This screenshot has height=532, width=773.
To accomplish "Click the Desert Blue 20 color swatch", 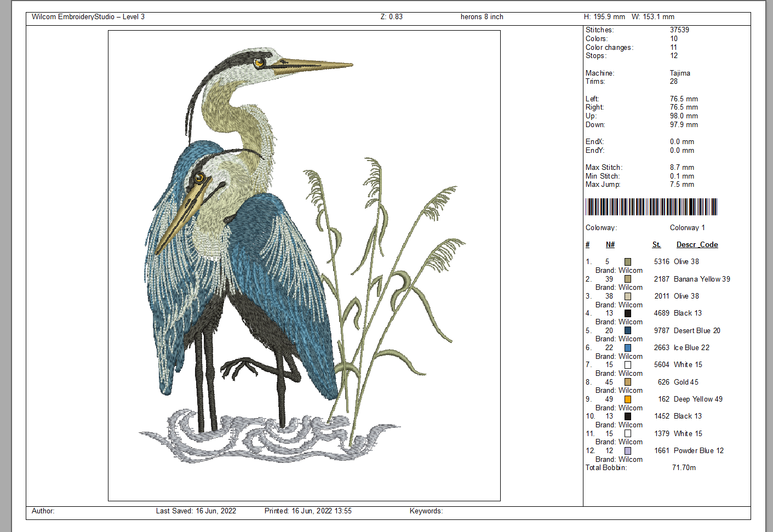I will [628, 330].
